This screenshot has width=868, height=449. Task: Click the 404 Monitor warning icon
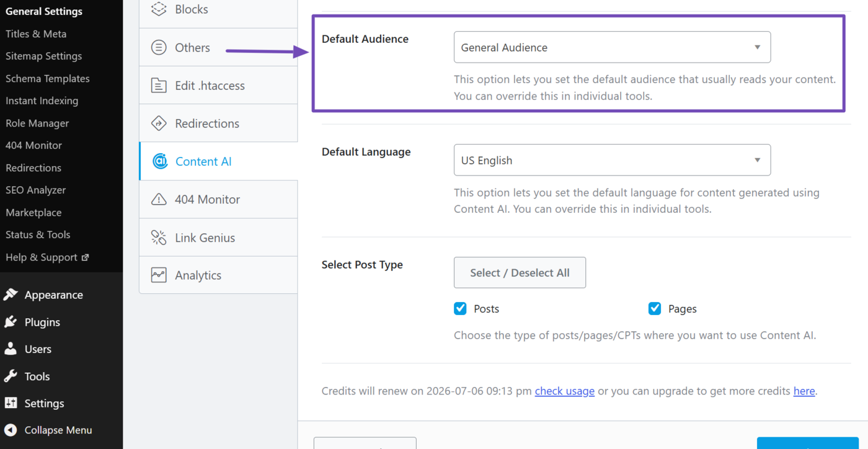click(x=159, y=199)
